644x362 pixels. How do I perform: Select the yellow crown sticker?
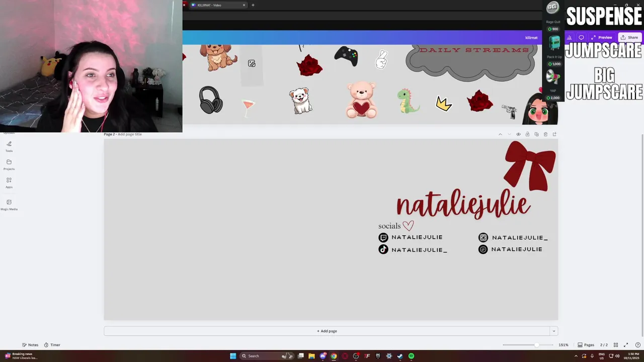(x=444, y=104)
